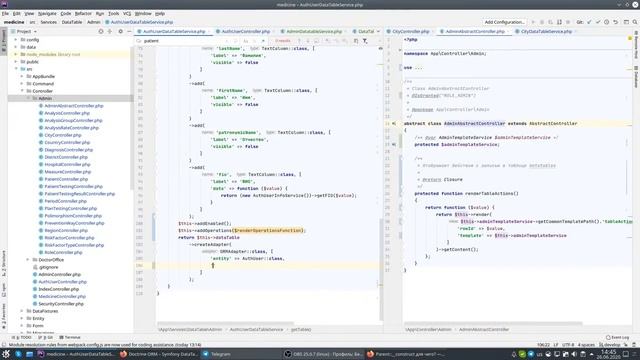Click the Add Configuration button
The height and width of the screenshot is (360, 640).
pos(504,22)
